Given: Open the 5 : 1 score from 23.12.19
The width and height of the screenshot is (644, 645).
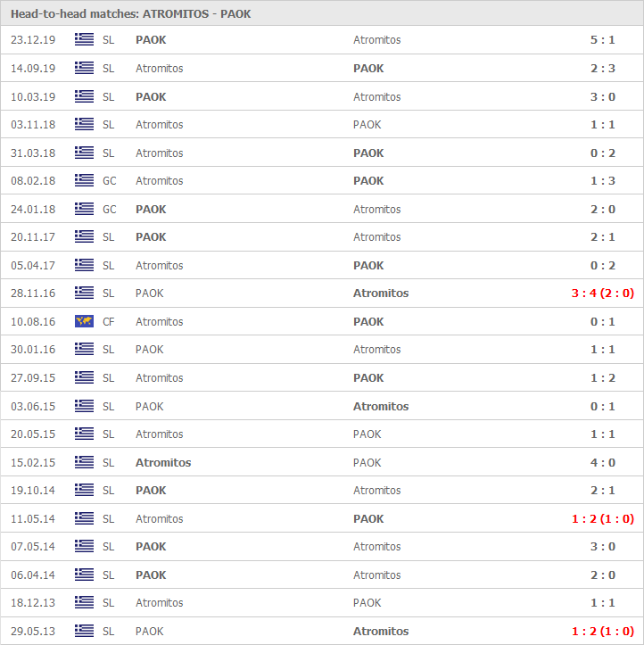Looking at the screenshot, I should [602, 40].
